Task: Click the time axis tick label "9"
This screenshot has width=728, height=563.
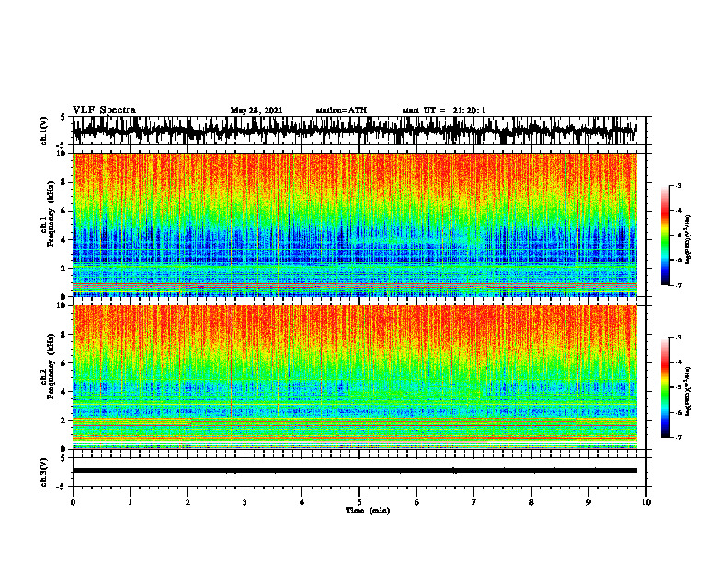Action: tap(588, 502)
